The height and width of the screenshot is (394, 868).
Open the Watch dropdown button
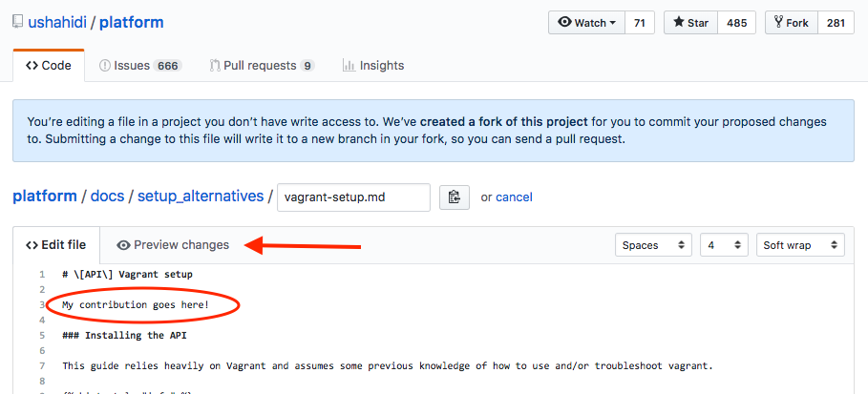586,23
